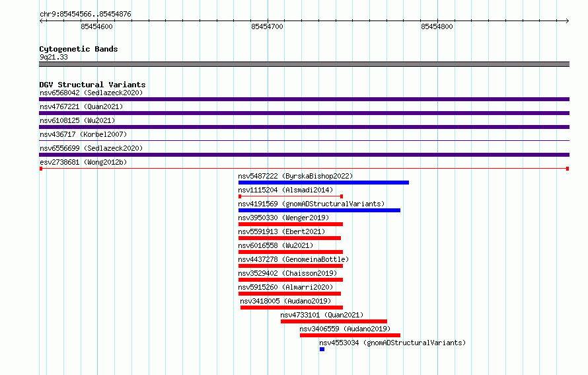
Task: Select the nsv3406559 (Audano2019) label
Action: [x=345, y=329]
